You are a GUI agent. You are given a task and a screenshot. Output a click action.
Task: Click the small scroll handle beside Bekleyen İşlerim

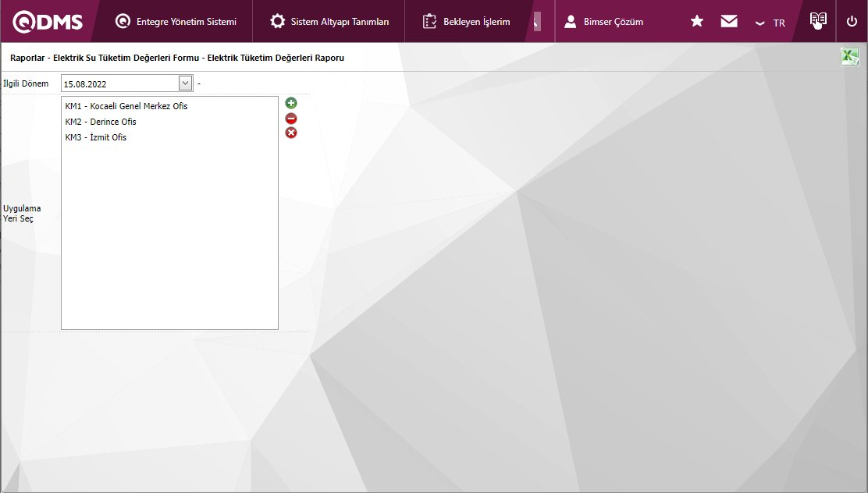537,22
